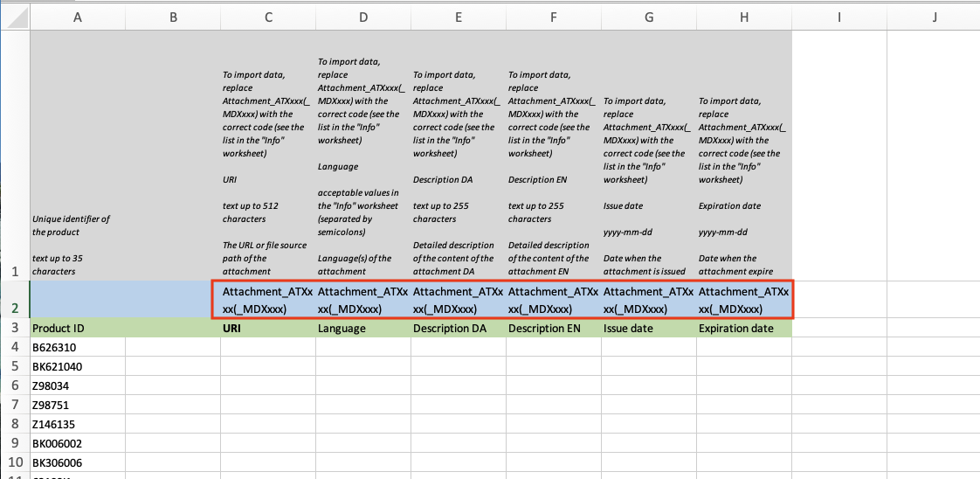Select product ID BK006002
Viewport: 980px width, 479px height.
[78, 444]
